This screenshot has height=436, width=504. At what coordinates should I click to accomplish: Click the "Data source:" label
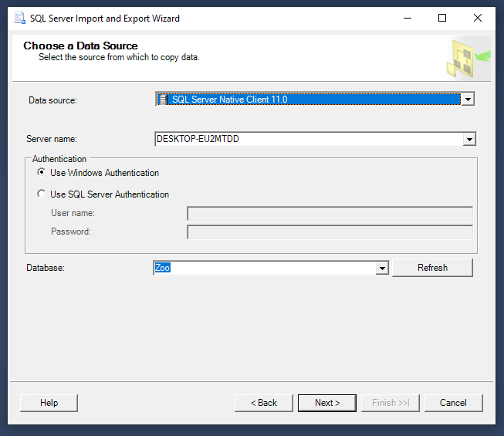tap(52, 100)
